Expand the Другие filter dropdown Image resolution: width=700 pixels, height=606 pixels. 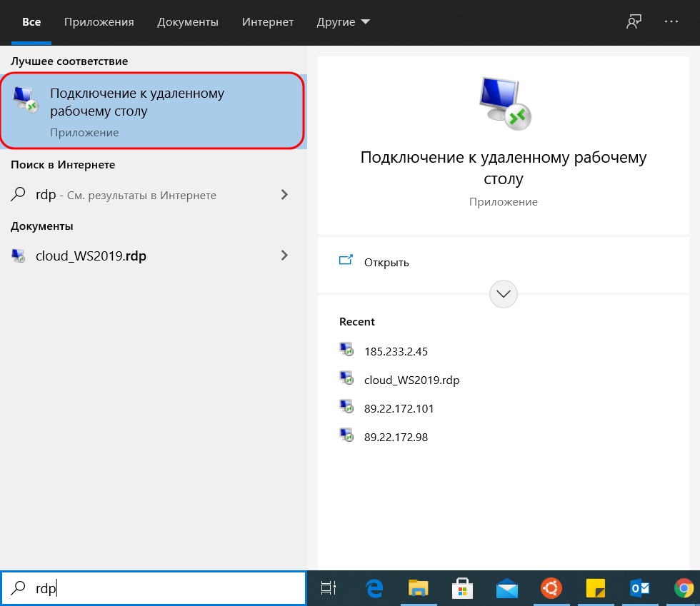coord(343,22)
